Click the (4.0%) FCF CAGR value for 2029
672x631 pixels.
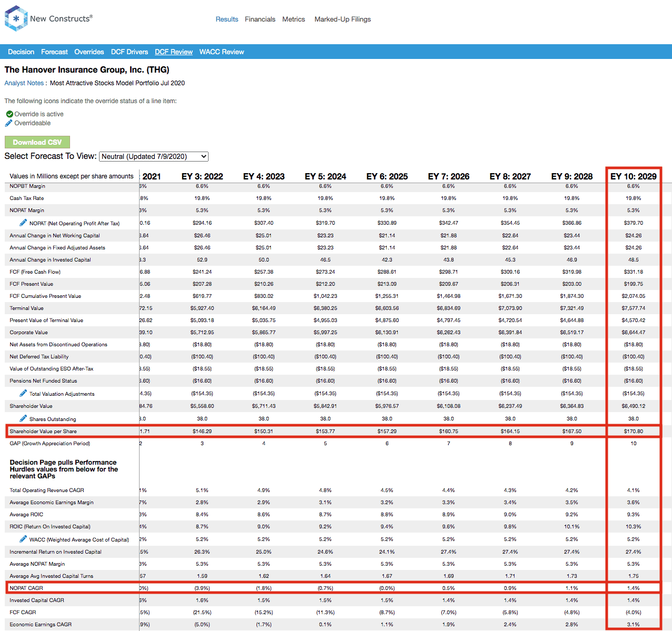634,612
